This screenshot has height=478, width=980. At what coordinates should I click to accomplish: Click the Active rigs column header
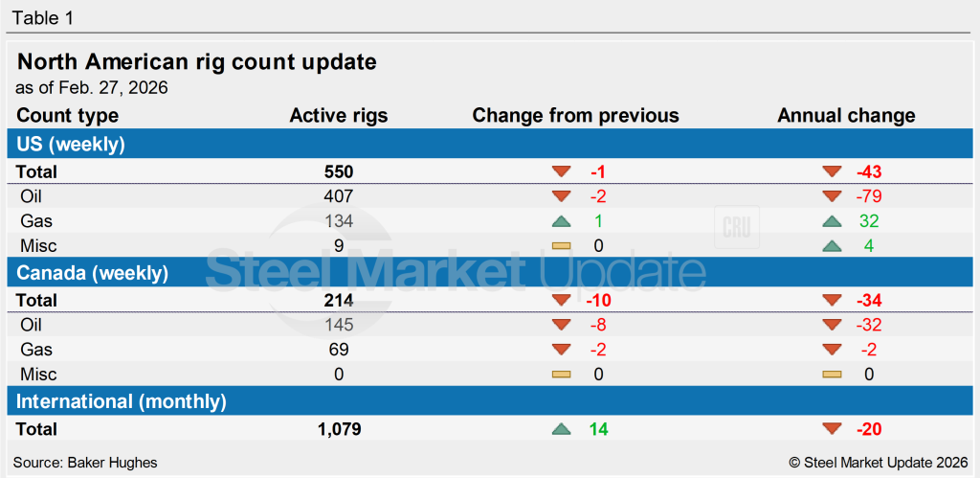(339, 116)
